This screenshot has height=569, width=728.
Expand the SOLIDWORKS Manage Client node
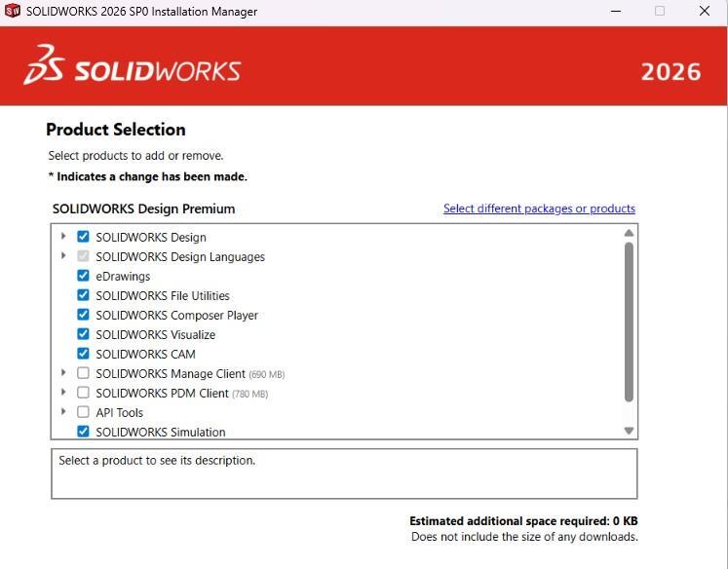pyautogui.click(x=63, y=373)
